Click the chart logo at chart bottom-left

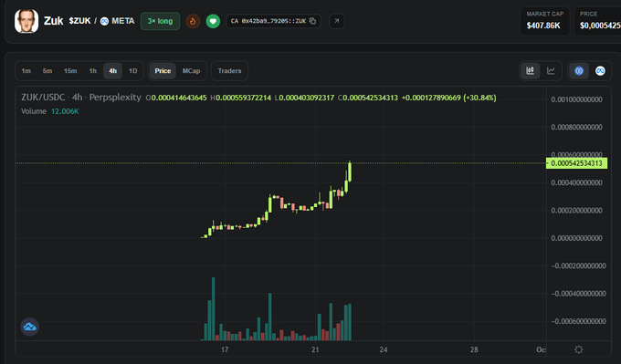coord(30,327)
